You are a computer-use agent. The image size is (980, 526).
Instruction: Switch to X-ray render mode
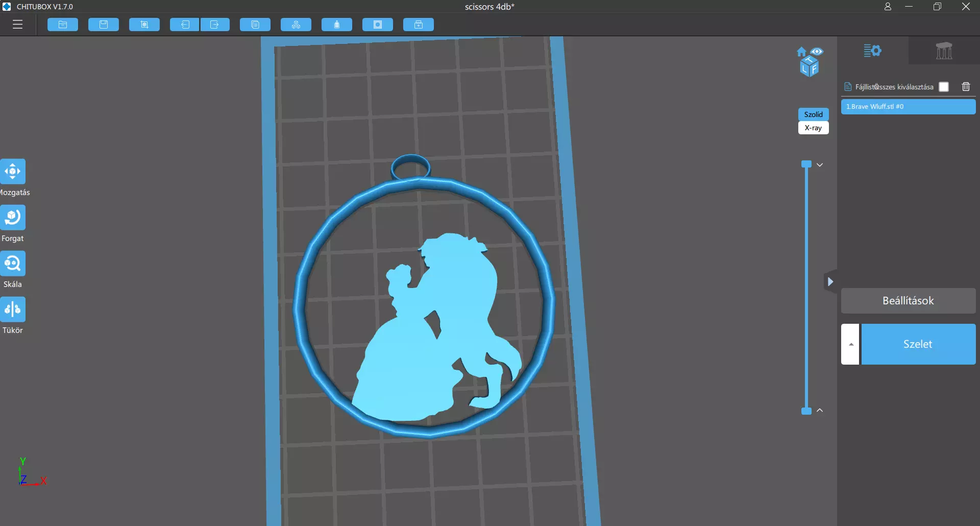814,128
